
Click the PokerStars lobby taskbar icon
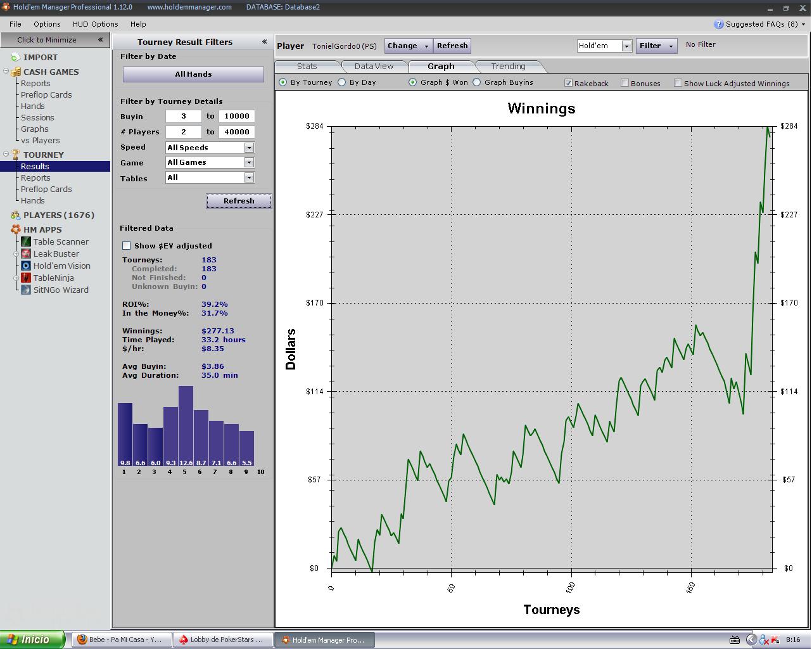(x=184, y=639)
